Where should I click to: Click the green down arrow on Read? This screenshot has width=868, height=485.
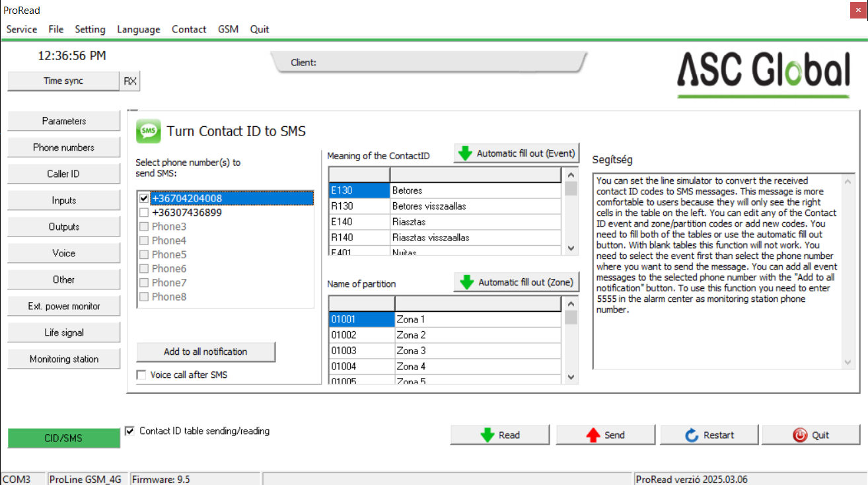488,435
